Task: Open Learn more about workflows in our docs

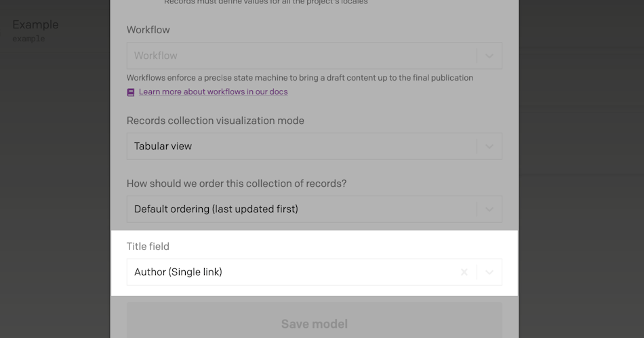Action: 213,92
